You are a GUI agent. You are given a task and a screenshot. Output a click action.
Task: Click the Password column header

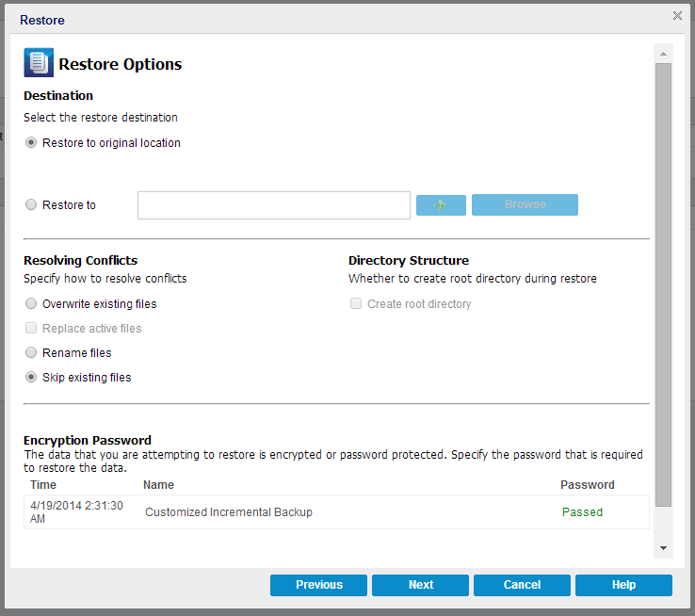click(588, 485)
